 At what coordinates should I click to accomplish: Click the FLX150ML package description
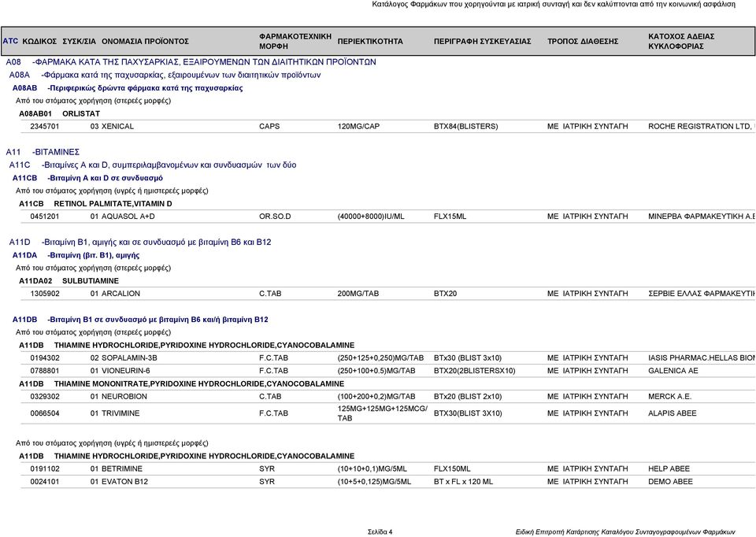452,469
